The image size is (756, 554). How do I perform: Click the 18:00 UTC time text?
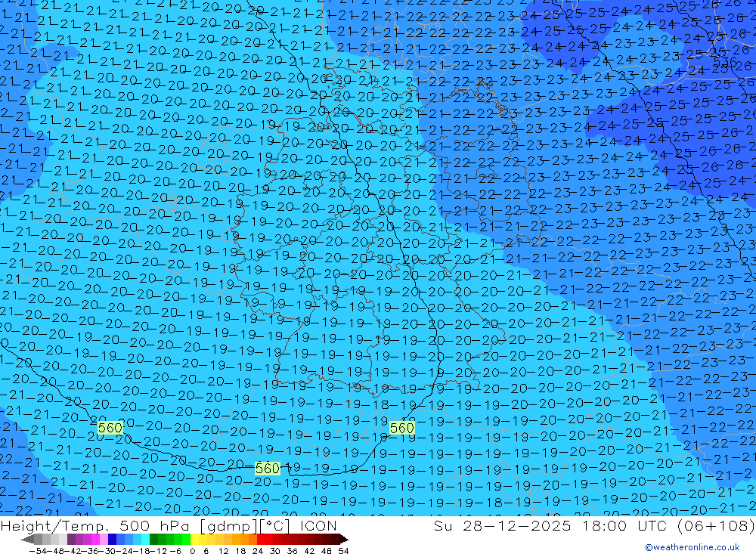(603, 526)
